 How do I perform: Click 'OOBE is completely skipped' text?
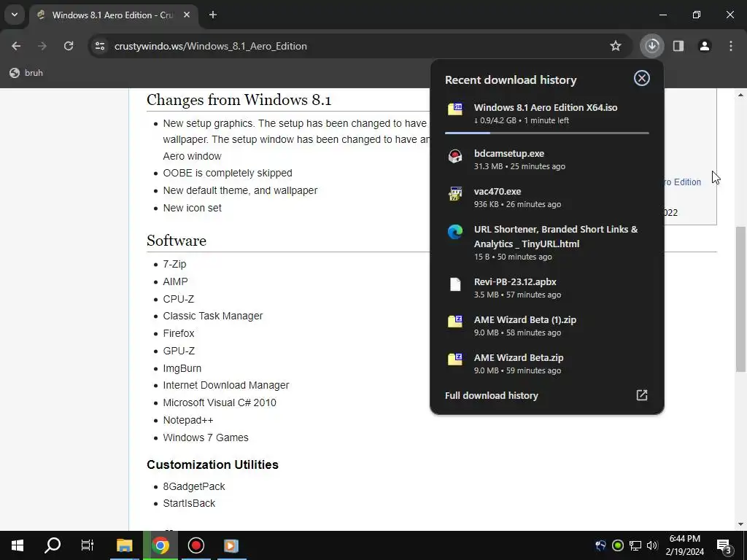coord(228,174)
